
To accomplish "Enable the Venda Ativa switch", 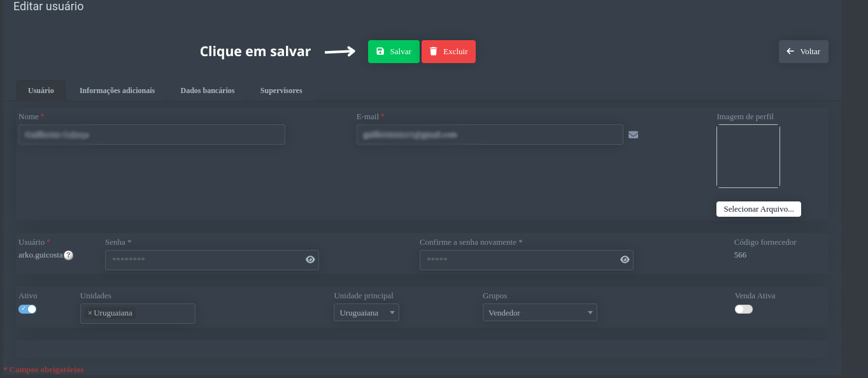I will tap(743, 309).
